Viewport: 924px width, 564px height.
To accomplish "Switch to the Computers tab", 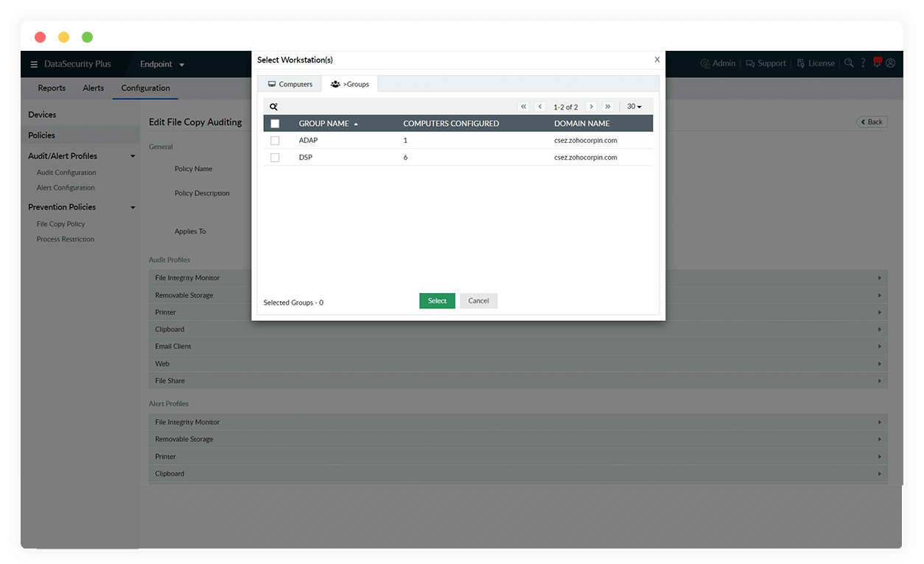I will (290, 84).
